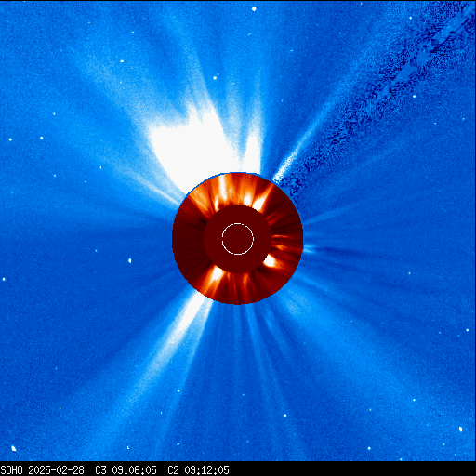Click the bright knot in lower-right red C2 ring

click(x=270, y=261)
